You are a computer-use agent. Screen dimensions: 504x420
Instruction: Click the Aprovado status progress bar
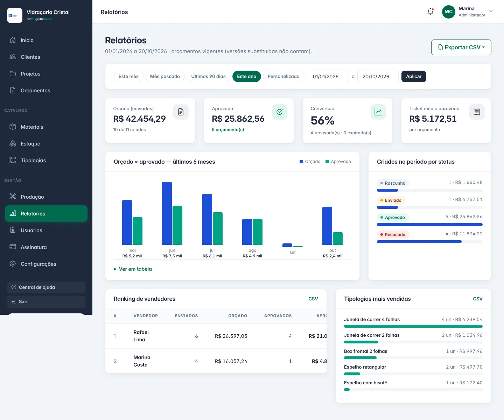(430, 225)
